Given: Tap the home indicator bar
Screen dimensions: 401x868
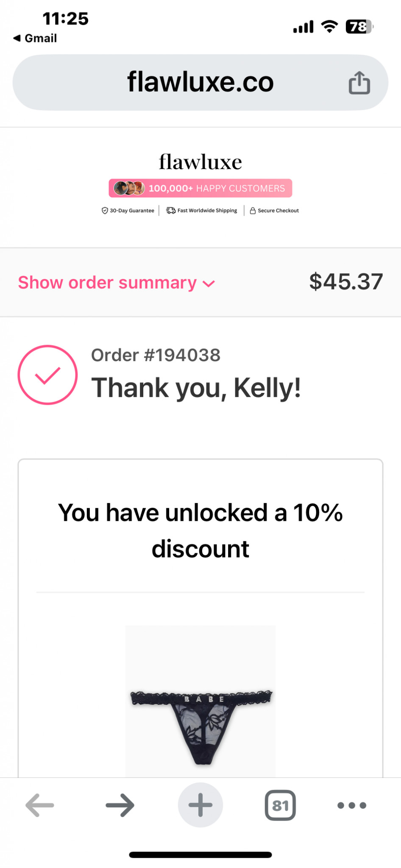Looking at the screenshot, I should coord(200,854).
